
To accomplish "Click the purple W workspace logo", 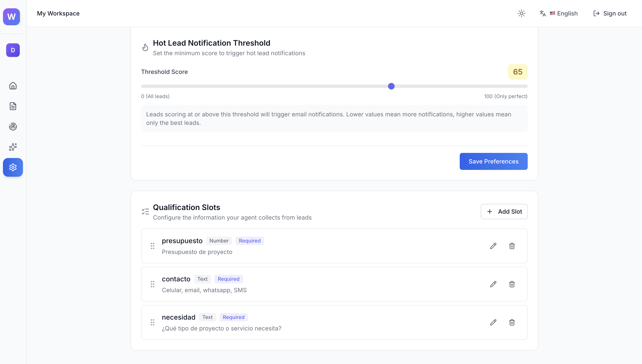I will 11,17.
